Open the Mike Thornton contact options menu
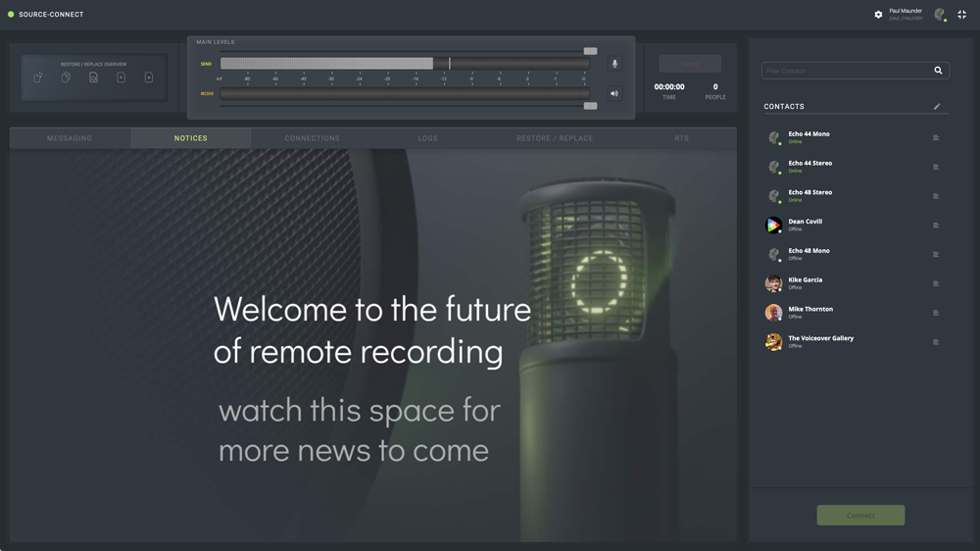The width and height of the screenshot is (980, 551). 936,313
